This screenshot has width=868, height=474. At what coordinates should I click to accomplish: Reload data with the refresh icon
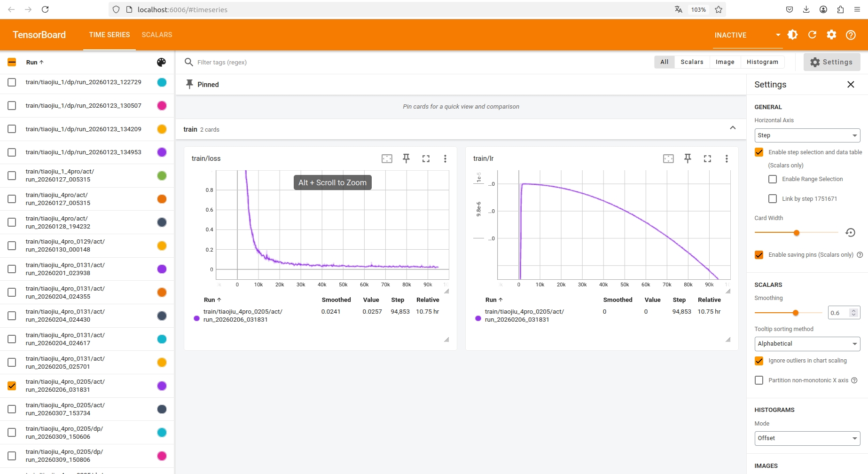click(812, 35)
